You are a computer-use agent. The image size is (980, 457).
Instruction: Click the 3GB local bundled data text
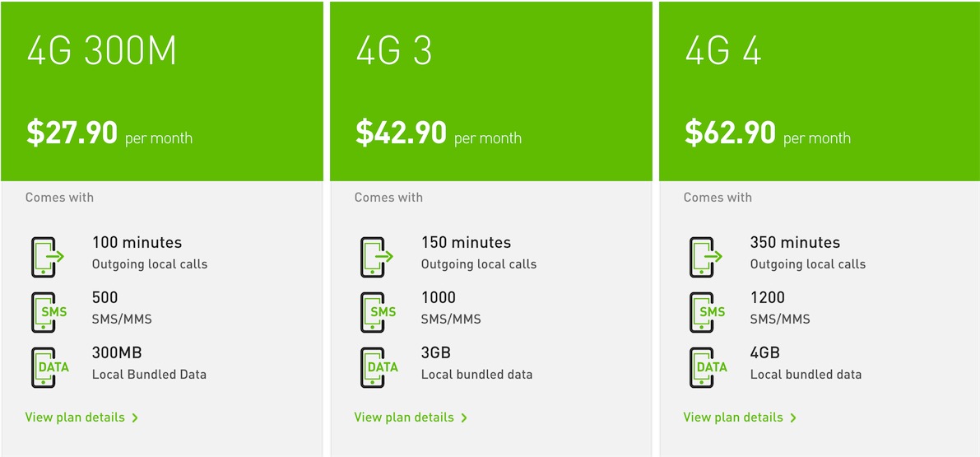click(x=476, y=363)
